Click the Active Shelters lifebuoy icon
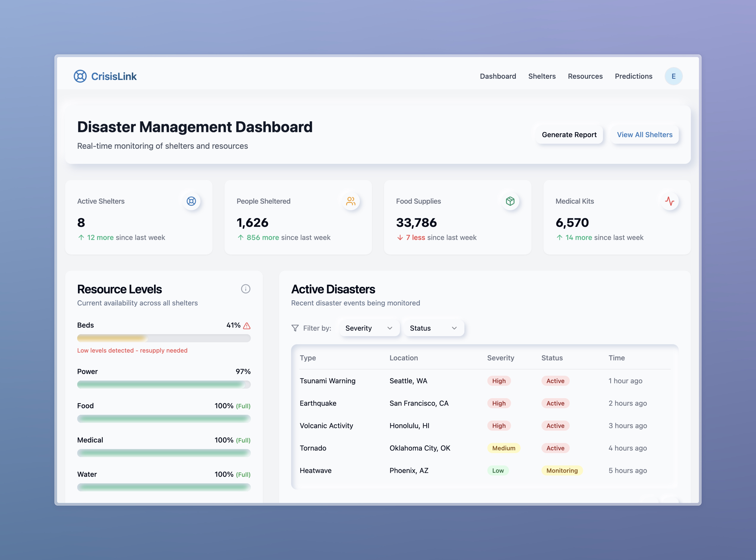This screenshot has height=560, width=756. (191, 201)
